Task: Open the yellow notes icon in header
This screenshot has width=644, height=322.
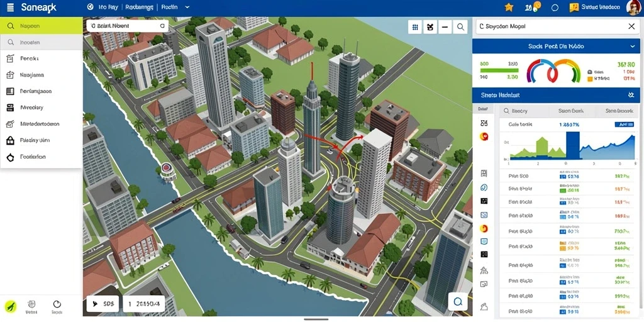Action: [x=574, y=8]
